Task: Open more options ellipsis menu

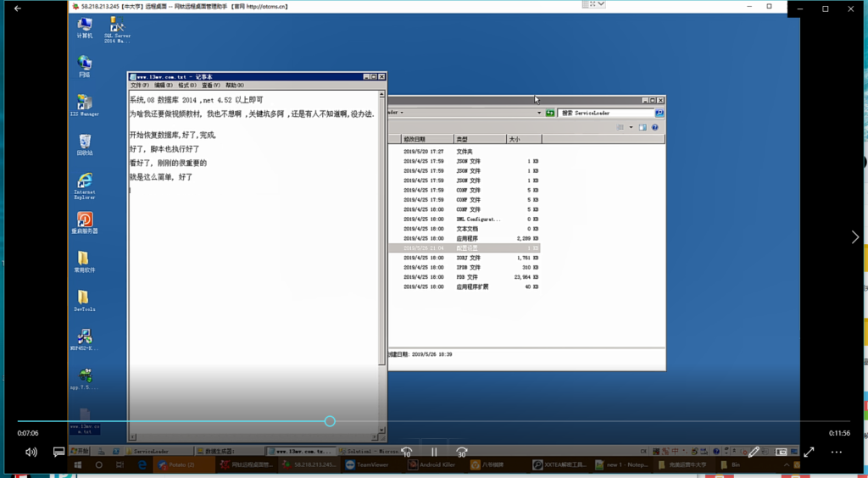Action: (x=837, y=453)
